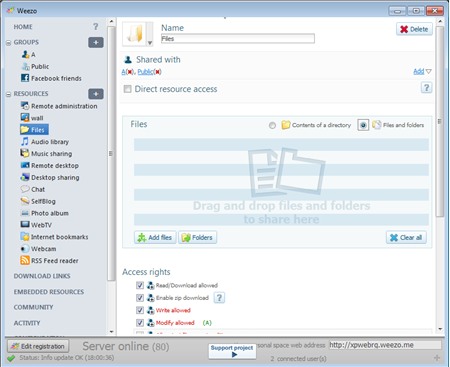Click Support project button

click(232, 351)
